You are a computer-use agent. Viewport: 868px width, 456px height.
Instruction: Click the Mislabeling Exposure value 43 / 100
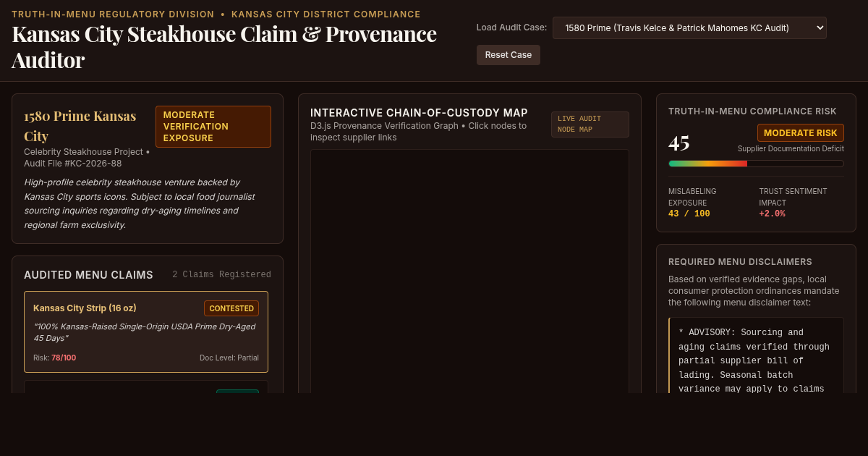tap(689, 214)
